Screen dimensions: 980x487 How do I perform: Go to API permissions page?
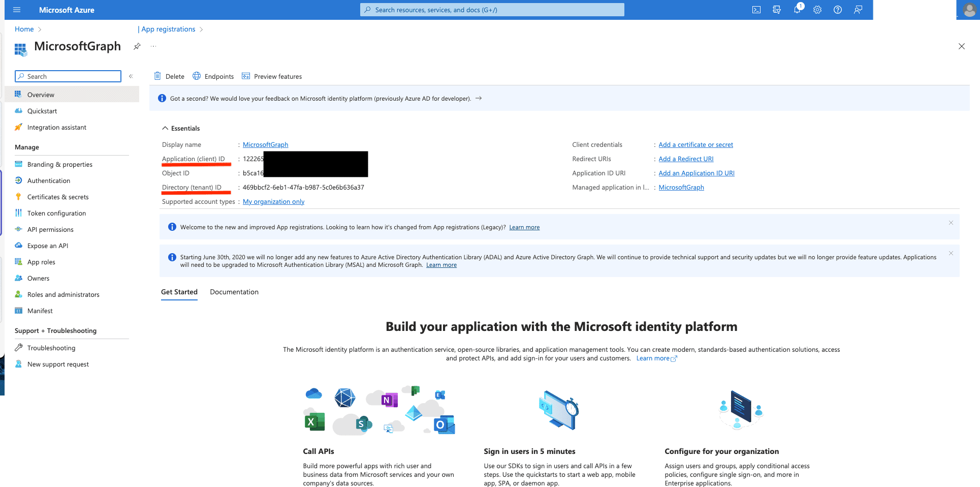50,229
